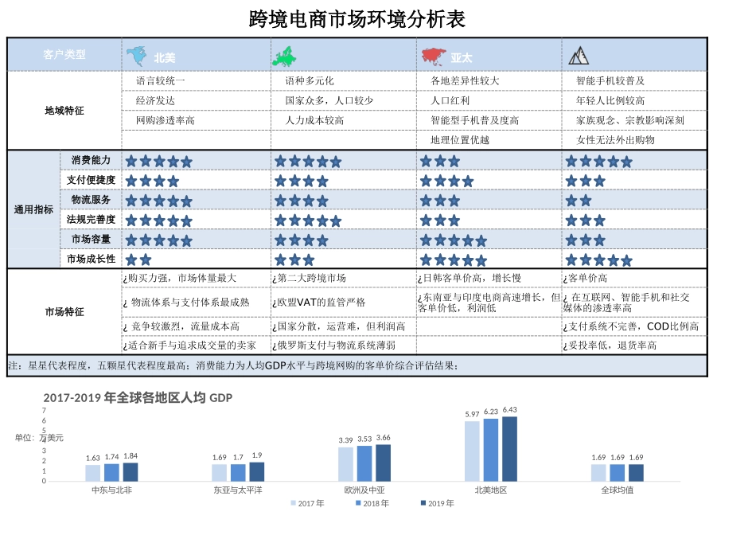Click the 亚太 column header label

point(462,58)
